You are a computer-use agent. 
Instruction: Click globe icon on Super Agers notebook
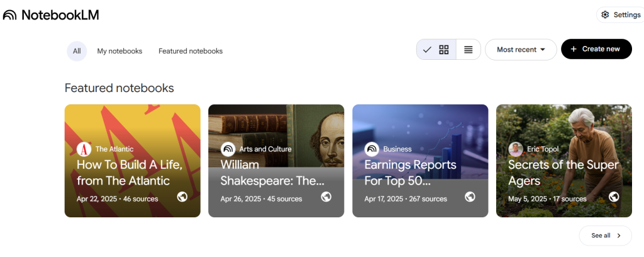click(x=614, y=197)
